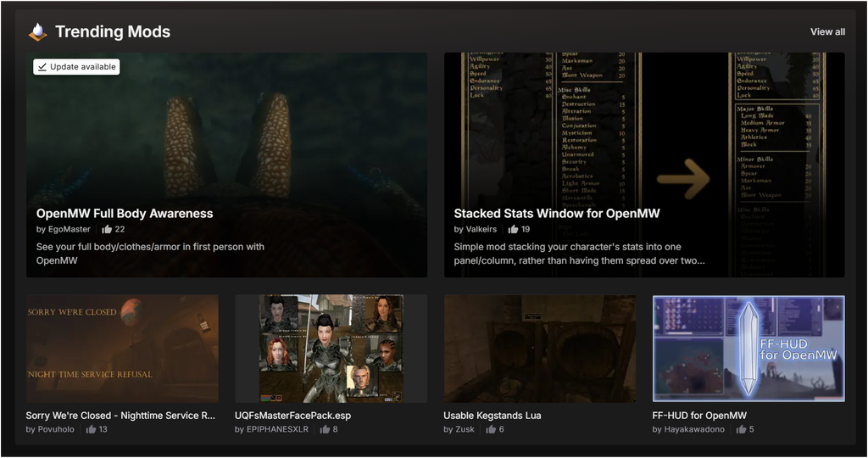
Task: Open the UQFsMasterFacePack.esp mod title
Action: click(x=292, y=416)
